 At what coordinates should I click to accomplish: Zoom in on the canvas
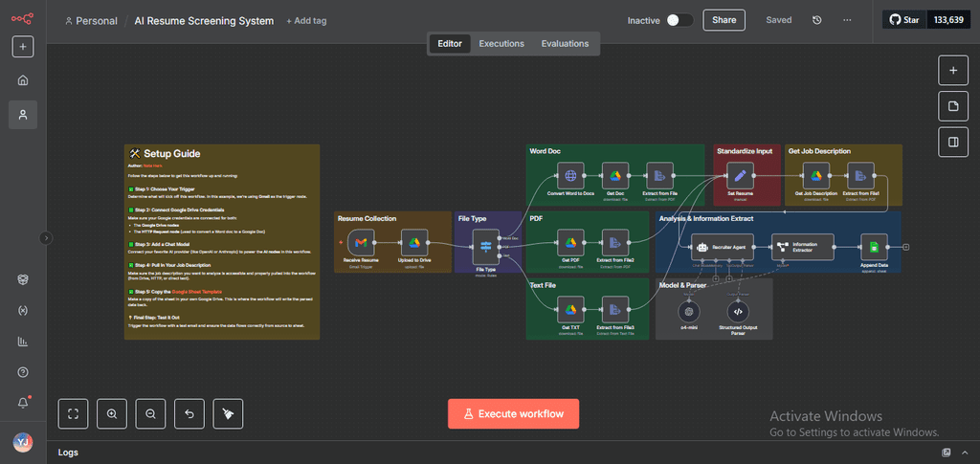[x=112, y=413]
